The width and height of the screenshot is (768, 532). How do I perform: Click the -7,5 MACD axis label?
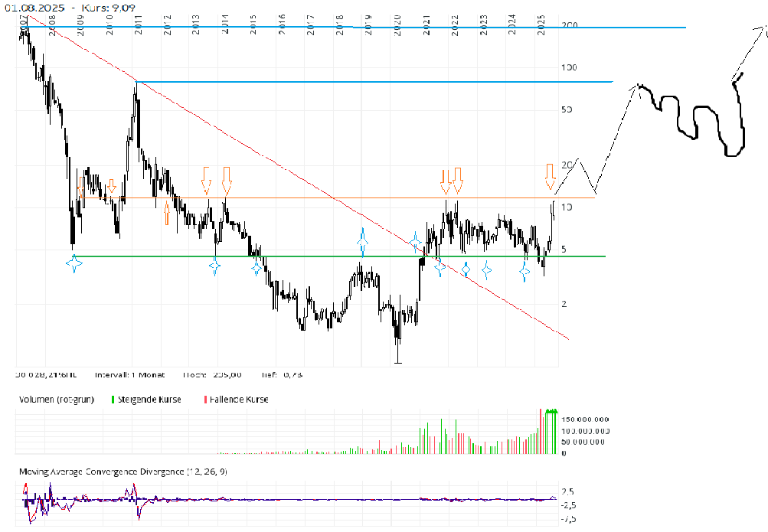[567, 519]
